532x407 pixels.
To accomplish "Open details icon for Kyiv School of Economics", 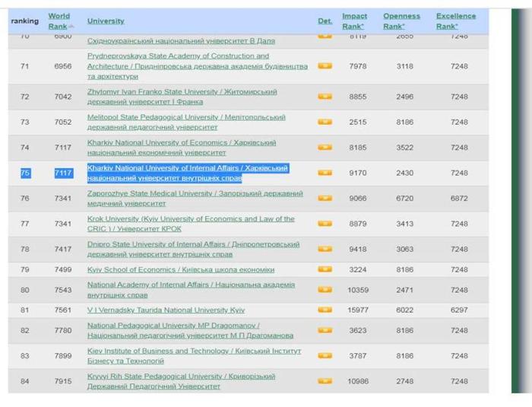I will [325, 269].
